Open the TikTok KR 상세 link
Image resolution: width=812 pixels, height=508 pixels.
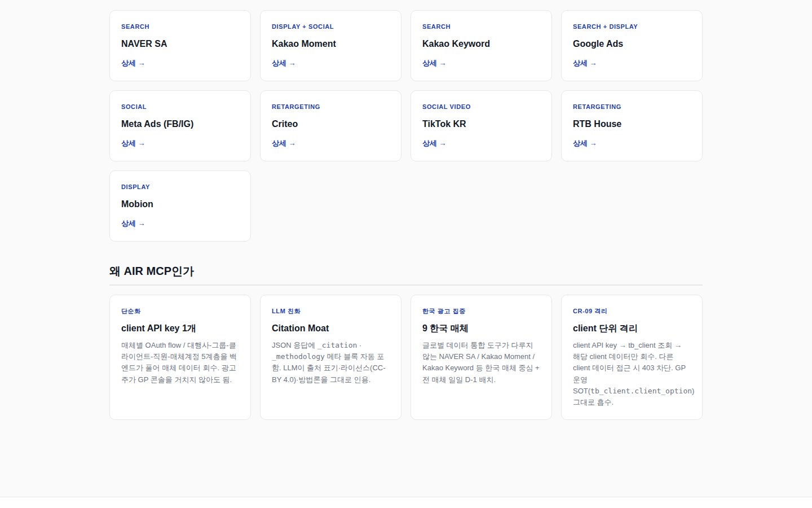pos(434,143)
